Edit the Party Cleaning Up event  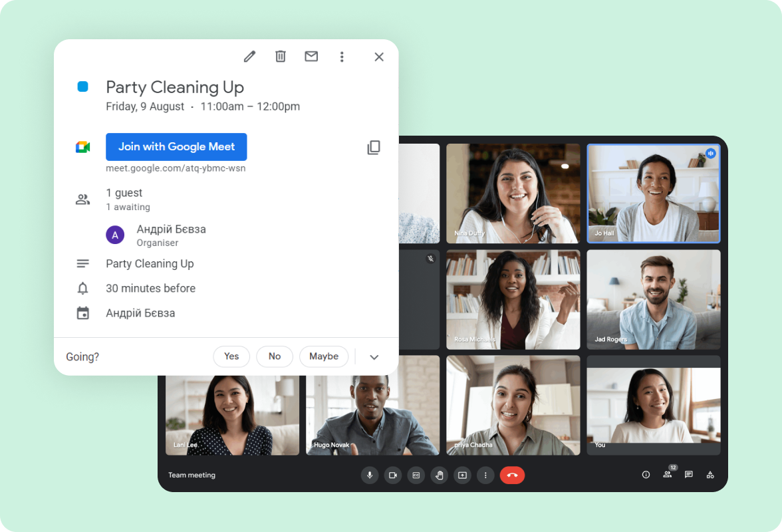coord(249,57)
